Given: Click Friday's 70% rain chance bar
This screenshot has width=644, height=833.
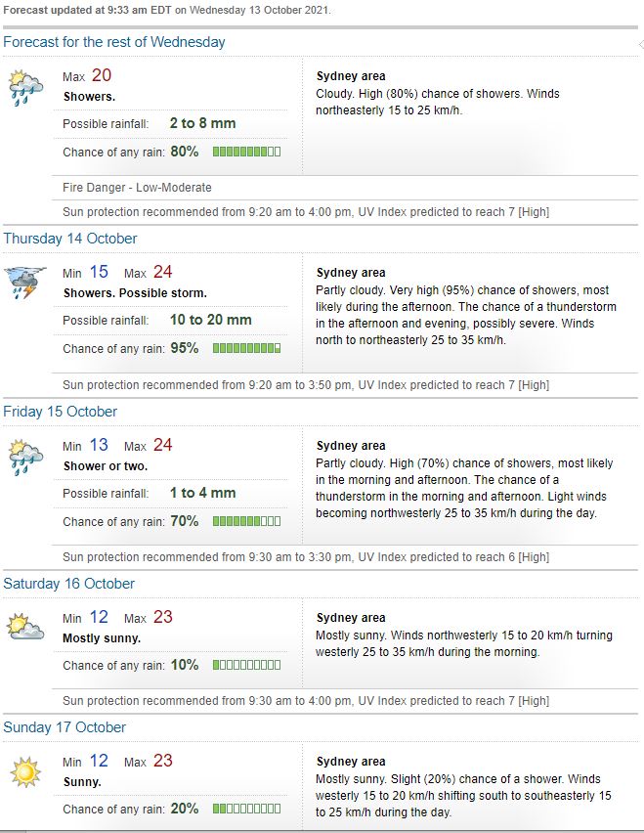Looking at the screenshot, I should [246, 521].
